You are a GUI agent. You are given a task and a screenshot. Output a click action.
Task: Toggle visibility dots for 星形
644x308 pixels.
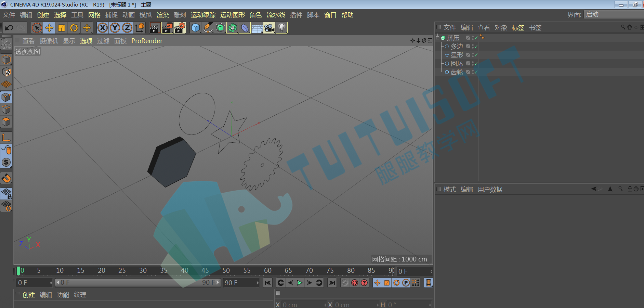click(472, 55)
